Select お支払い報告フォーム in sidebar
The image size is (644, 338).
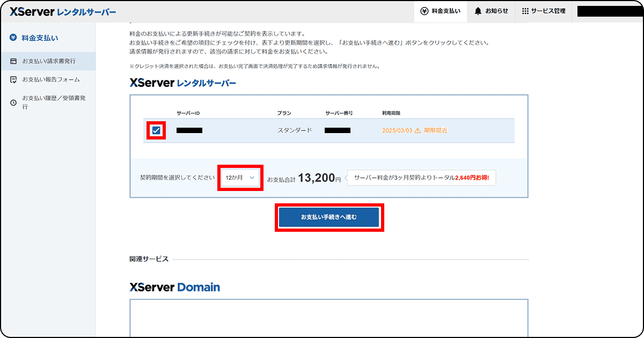tap(48, 79)
